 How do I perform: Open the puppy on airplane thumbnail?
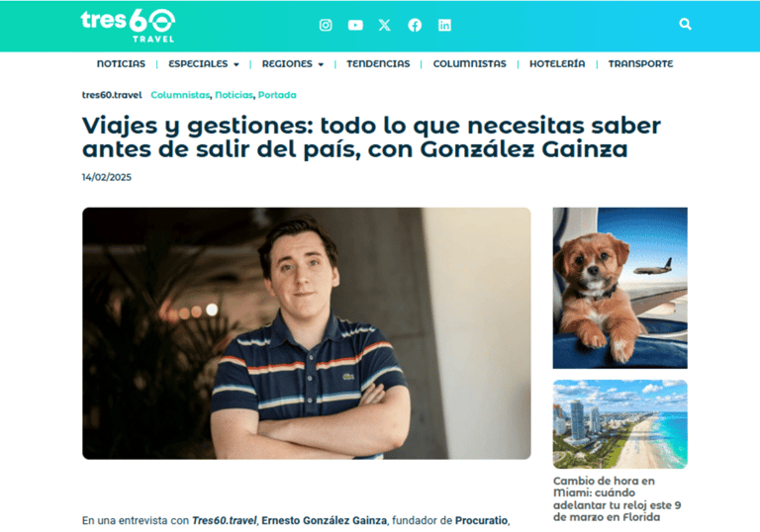619,288
